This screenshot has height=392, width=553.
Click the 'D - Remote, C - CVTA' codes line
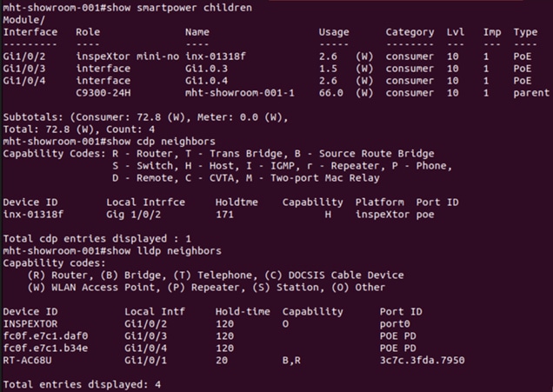(246, 178)
